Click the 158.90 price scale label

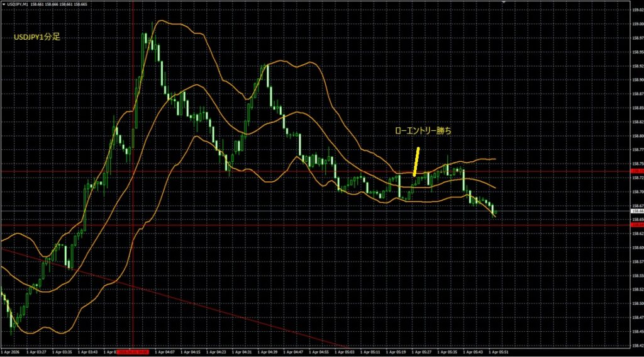[x=638, y=80]
